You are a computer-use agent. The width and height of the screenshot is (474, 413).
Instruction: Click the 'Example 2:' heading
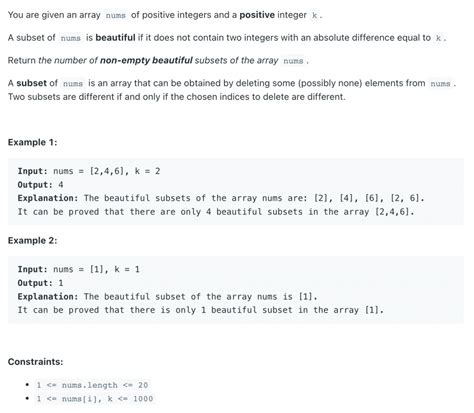(32, 241)
